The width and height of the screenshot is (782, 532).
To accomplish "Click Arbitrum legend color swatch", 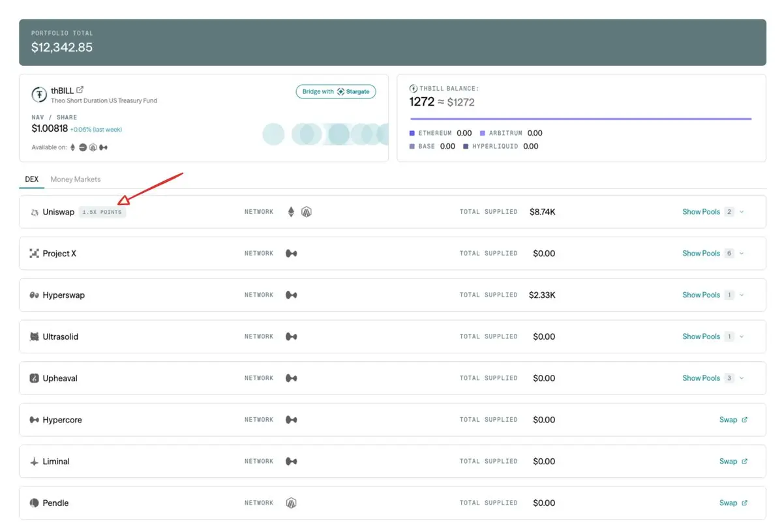I will [482, 133].
